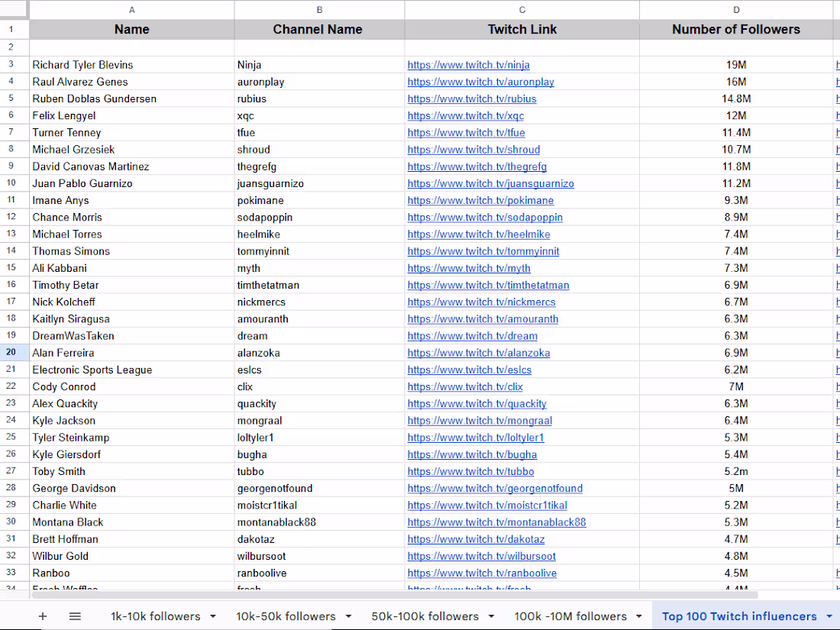Click the plus icon to add a sheet
Viewport: 840px width, 630px height.
tap(43, 616)
